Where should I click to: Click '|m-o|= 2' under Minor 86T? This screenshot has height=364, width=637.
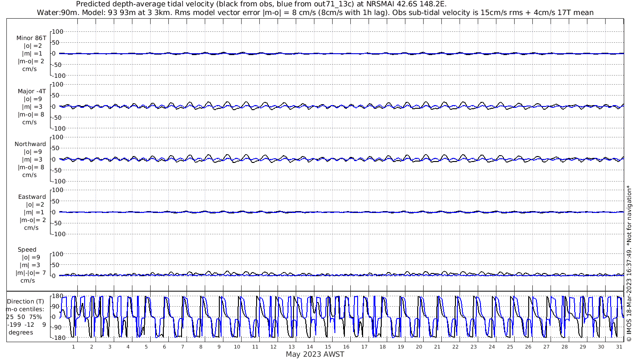tap(31, 61)
